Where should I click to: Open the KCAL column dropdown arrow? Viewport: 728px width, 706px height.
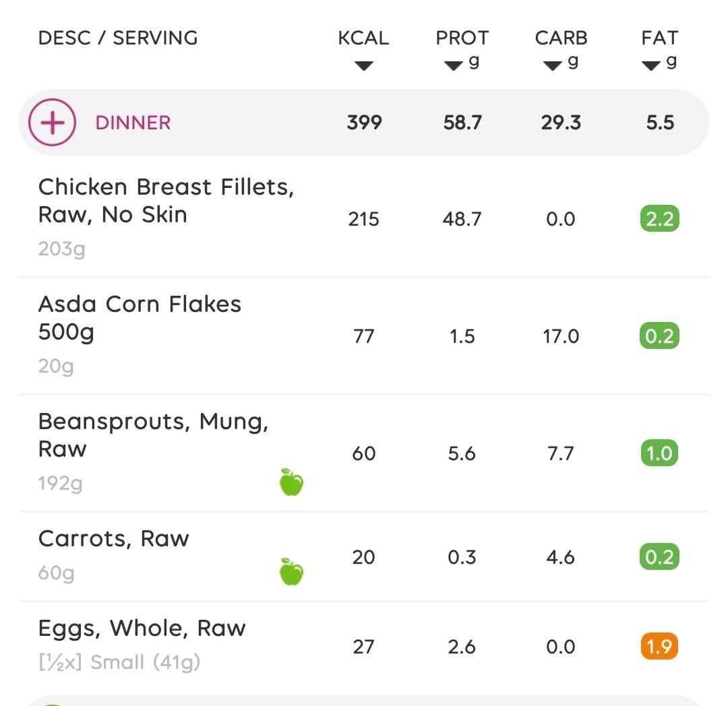tap(363, 65)
